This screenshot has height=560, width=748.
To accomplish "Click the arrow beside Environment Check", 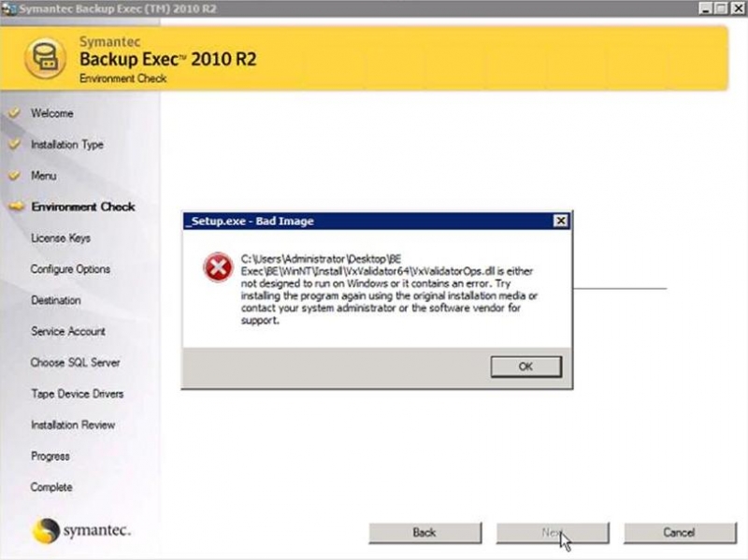I will 14,207.
